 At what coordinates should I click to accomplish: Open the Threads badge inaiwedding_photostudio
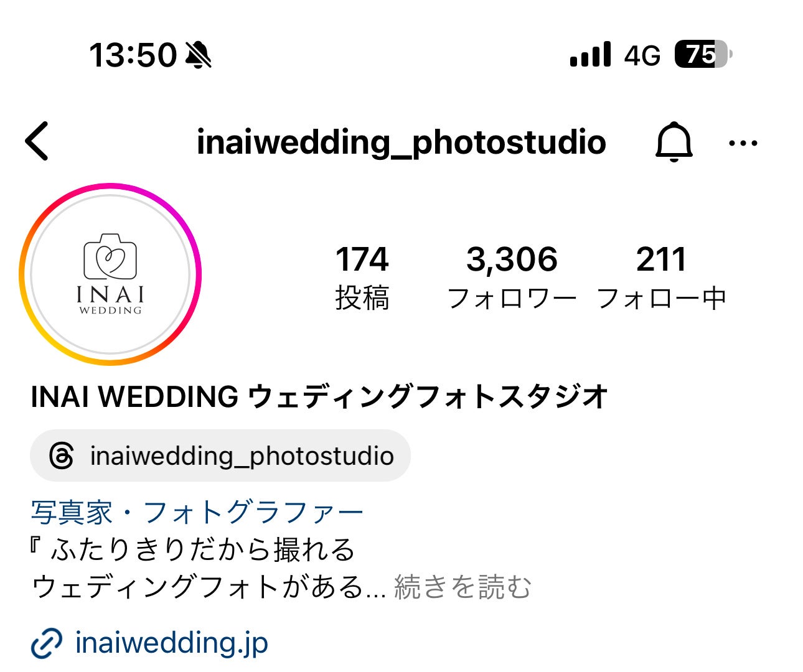coord(220,455)
